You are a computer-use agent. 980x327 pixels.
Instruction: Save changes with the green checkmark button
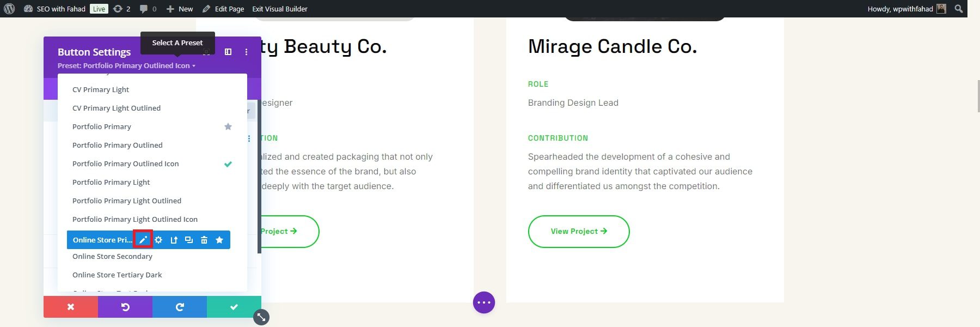(234, 307)
